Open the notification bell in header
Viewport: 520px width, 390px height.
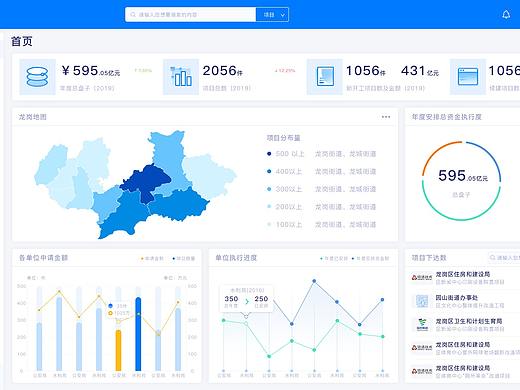tap(506, 15)
